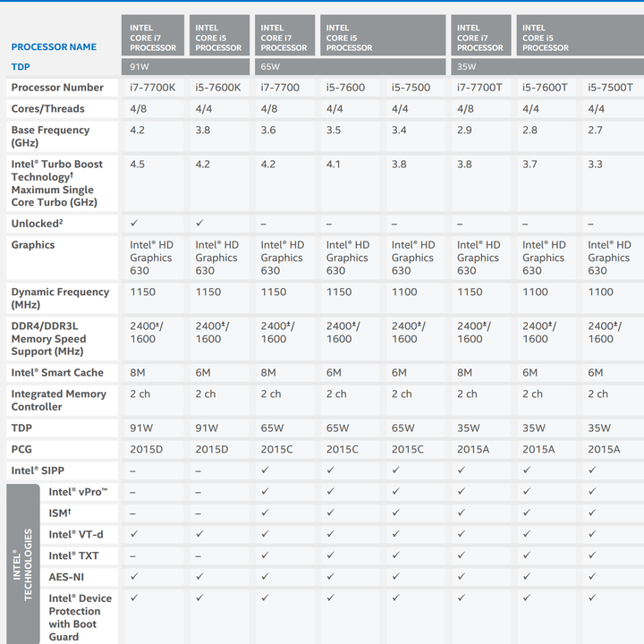The width and height of the screenshot is (644, 644).
Task: Click the 2015A PCG value for i5-7600T
Action: click(538, 449)
